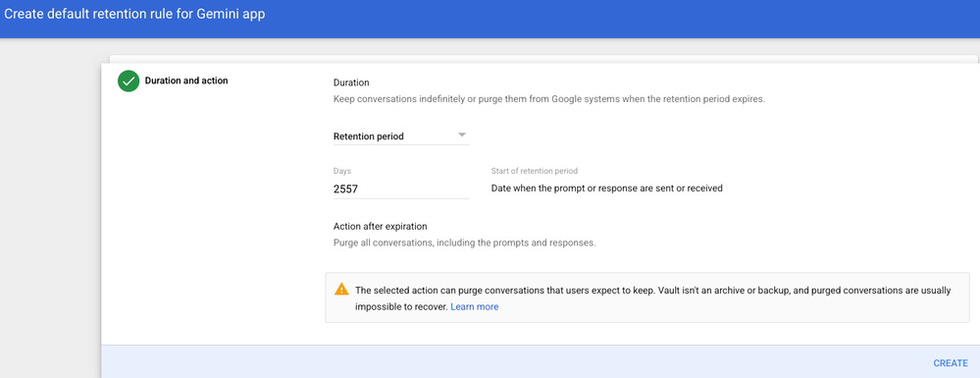Click the warning message about purged conversations

point(653,298)
